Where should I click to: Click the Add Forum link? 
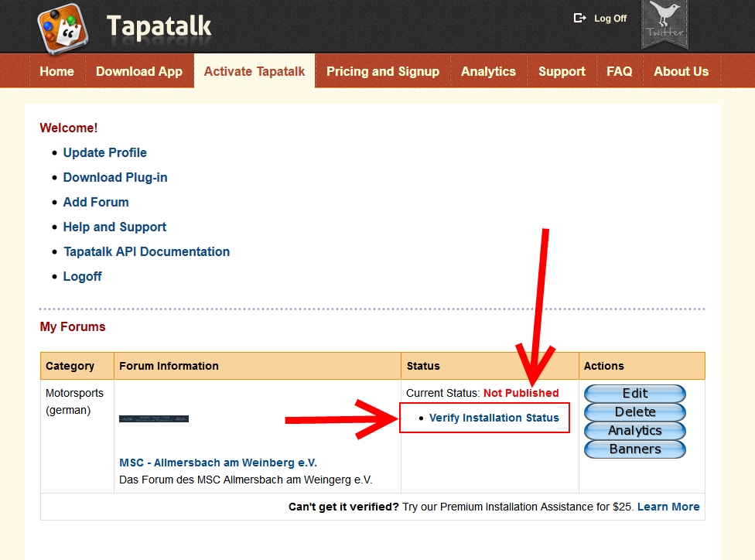(x=96, y=202)
